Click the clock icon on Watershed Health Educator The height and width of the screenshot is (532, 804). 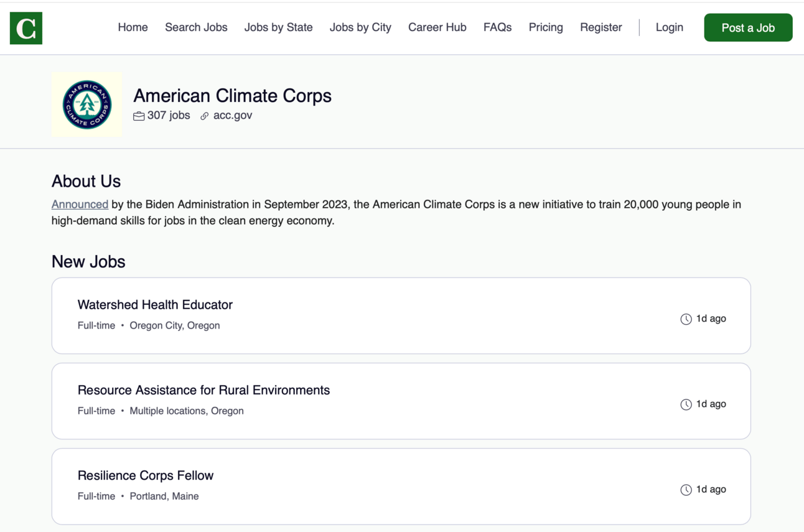coord(686,319)
